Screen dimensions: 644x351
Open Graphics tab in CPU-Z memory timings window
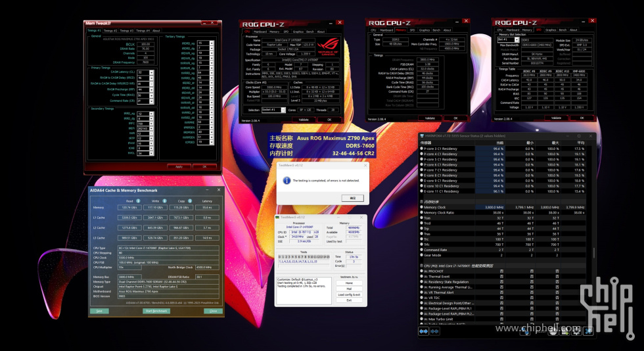tap(425, 30)
